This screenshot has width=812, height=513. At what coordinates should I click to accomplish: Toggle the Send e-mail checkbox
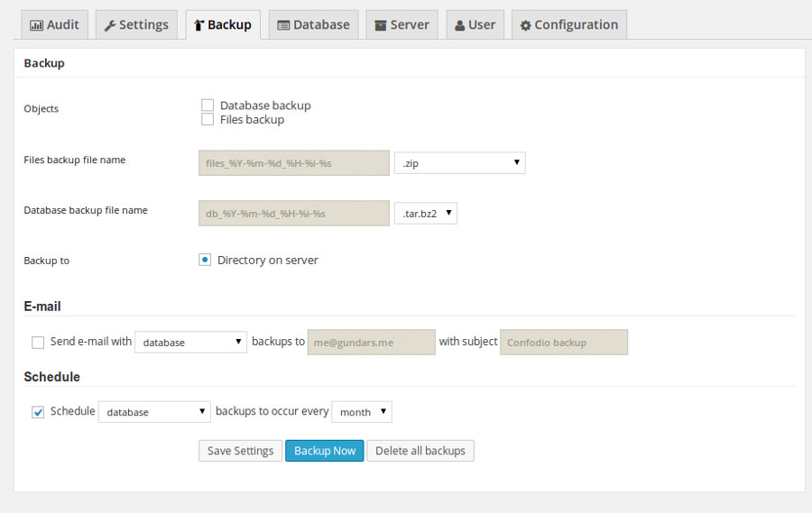click(x=38, y=343)
